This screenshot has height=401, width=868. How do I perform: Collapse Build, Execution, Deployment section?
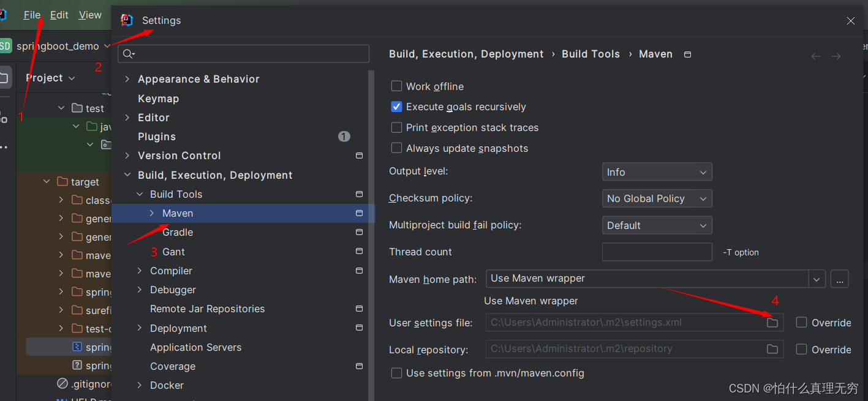tap(127, 175)
